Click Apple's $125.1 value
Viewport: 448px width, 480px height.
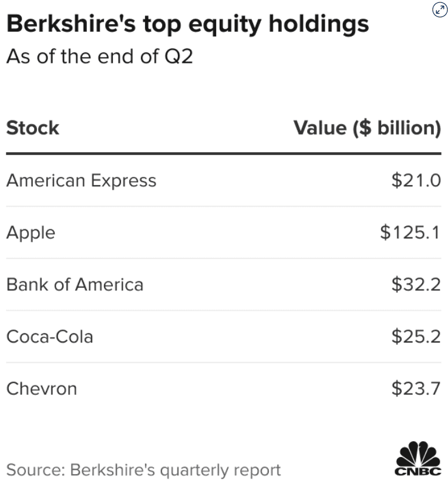pyautogui.click(x=410, y=233)
